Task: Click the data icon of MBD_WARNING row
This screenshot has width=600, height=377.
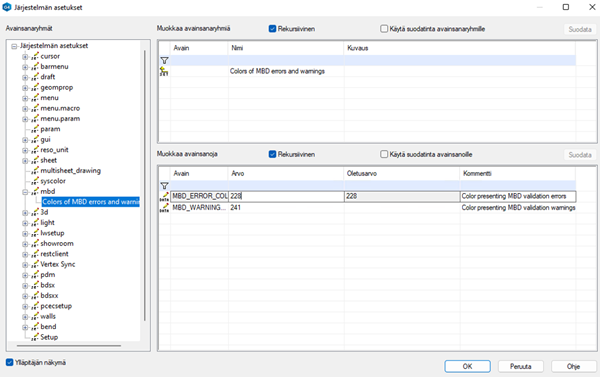Action: [164, 208]
